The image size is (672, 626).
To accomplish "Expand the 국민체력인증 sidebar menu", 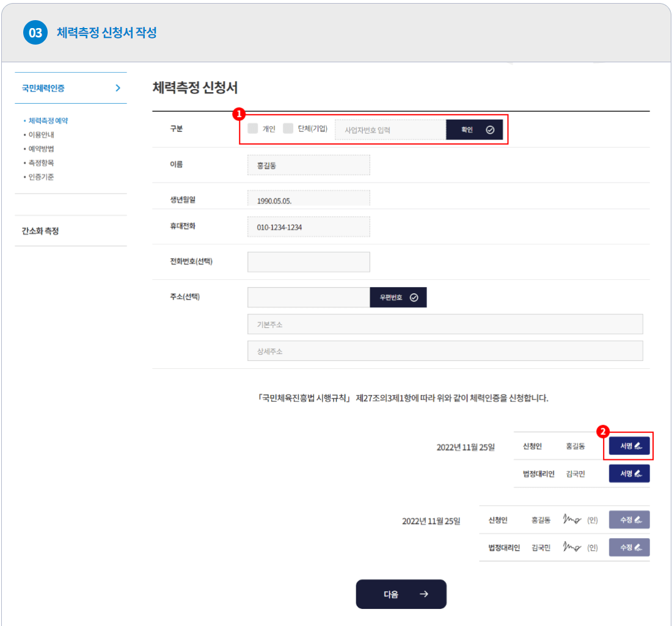I will tap(71, 88).
